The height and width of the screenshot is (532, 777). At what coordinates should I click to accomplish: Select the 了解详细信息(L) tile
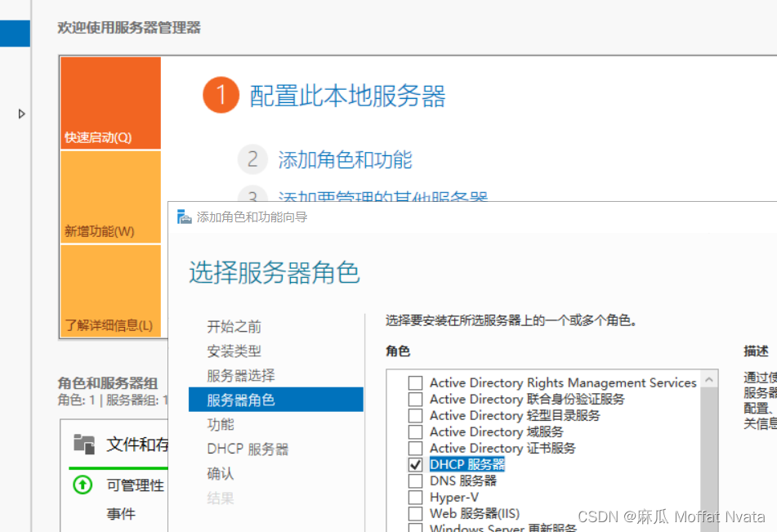pos(110,291)
